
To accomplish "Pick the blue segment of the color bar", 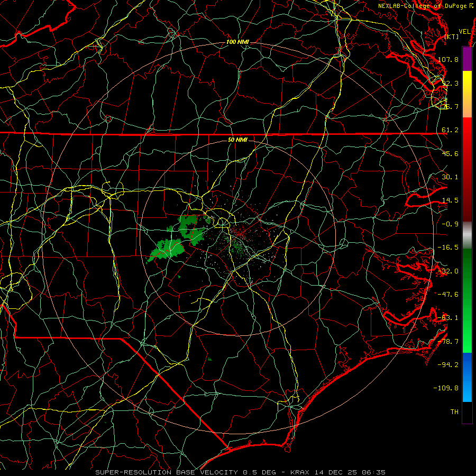I will [467, 377].
